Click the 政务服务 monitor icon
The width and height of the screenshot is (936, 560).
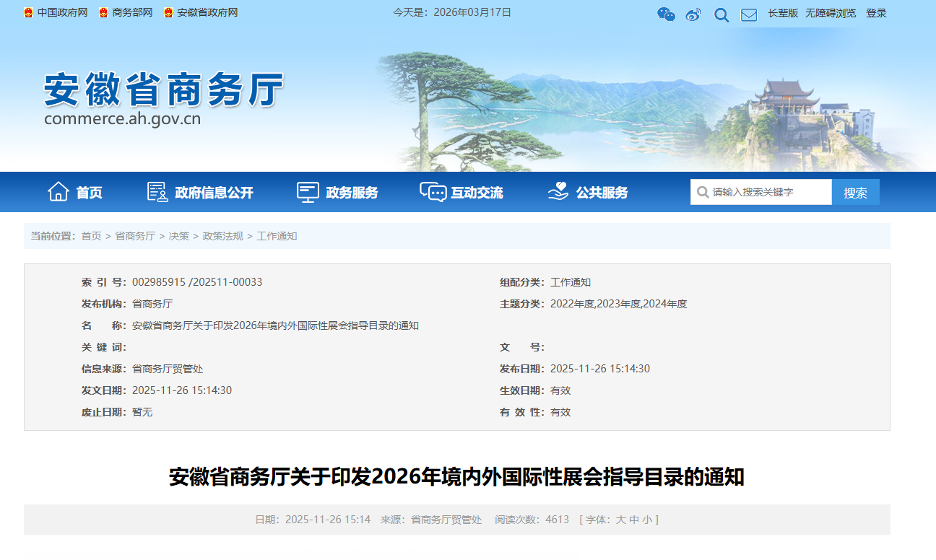(308, 192)
